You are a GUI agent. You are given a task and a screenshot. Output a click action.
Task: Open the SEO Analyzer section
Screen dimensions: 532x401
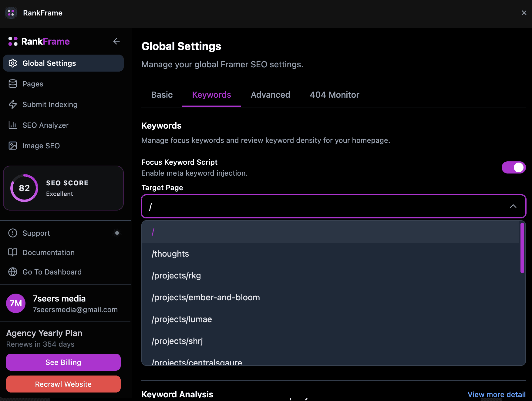click(x=63, y=125)
